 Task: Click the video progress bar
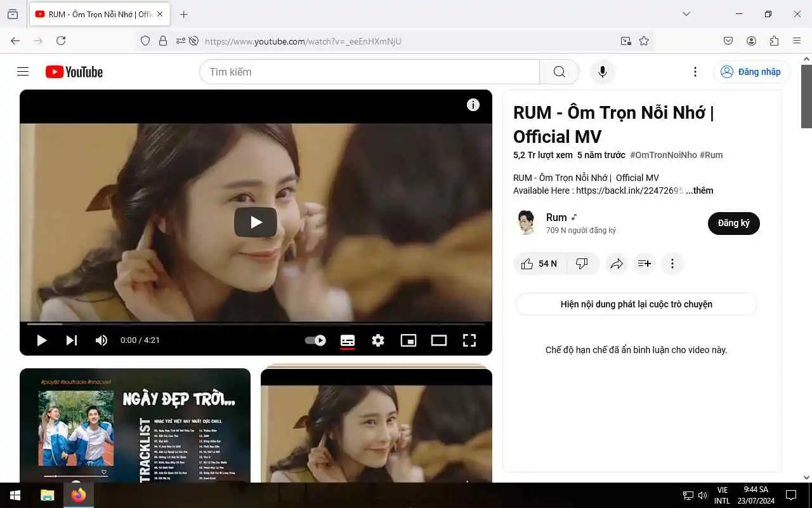pos(256,324)
